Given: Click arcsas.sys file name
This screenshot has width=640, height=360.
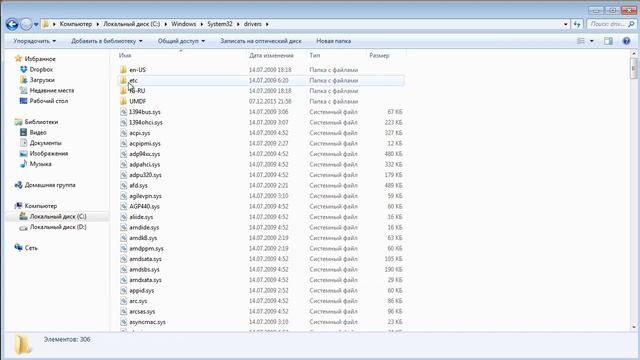Looking at the screenshot, I should pos(142,311).
